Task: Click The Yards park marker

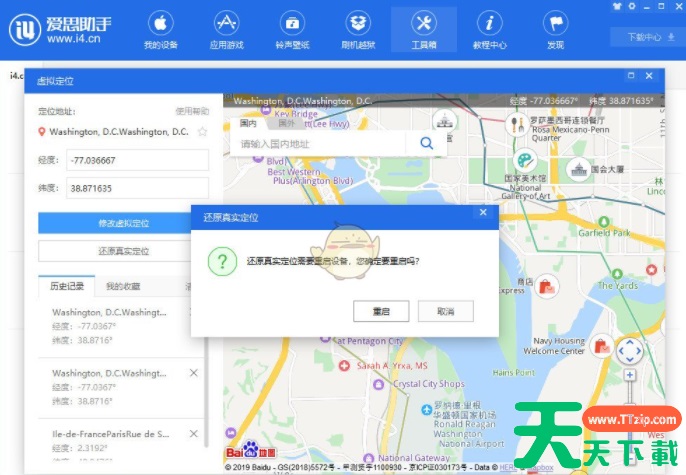Action: click(617, 274)
